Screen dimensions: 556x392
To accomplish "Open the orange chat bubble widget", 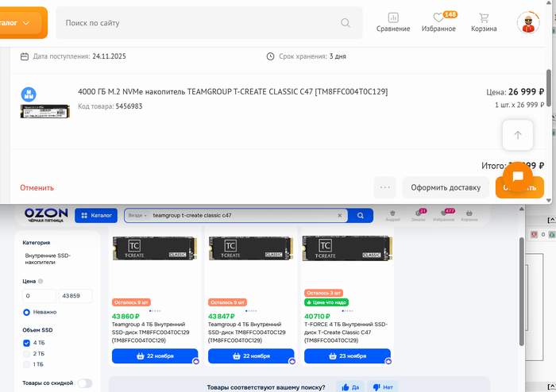I will (518, 176).
